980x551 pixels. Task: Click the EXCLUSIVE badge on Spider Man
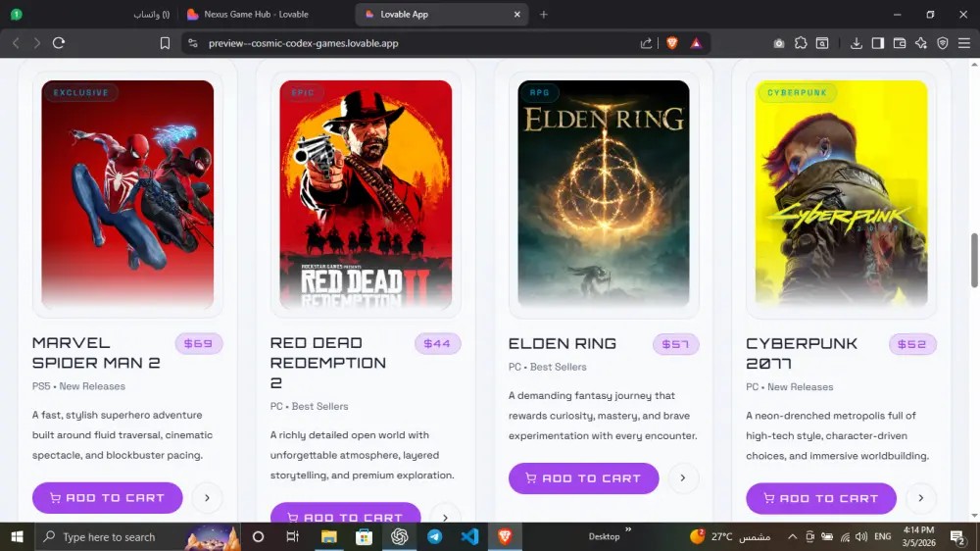point(81,92)
